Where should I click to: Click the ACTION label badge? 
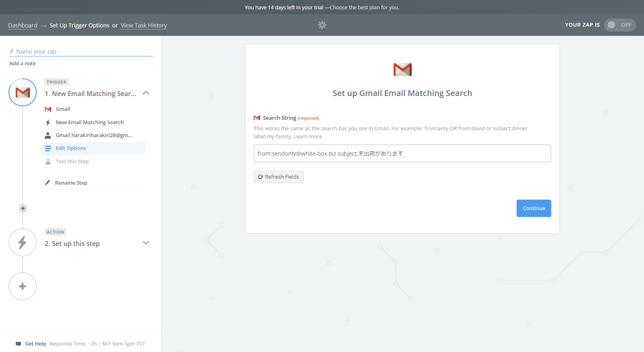click(55, 232)
